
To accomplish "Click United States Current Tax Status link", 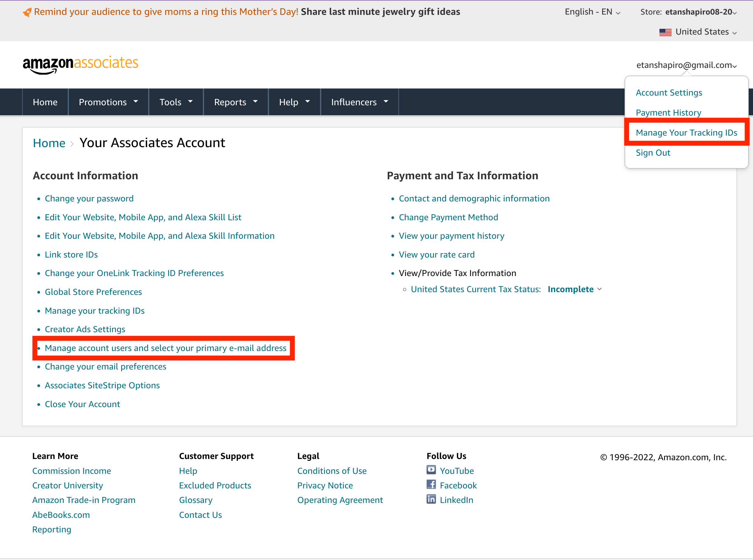I will (x=476, y=289).
